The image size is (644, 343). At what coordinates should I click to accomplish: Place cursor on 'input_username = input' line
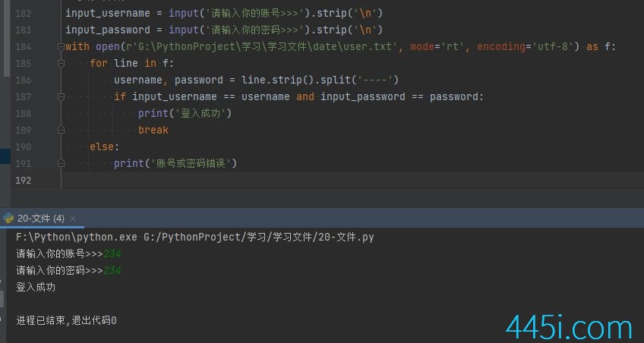224,13
